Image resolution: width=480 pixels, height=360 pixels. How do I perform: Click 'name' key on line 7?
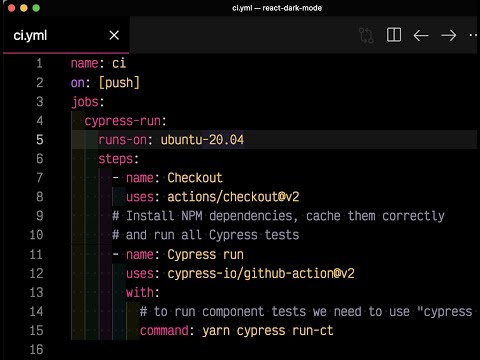[140, 178]
